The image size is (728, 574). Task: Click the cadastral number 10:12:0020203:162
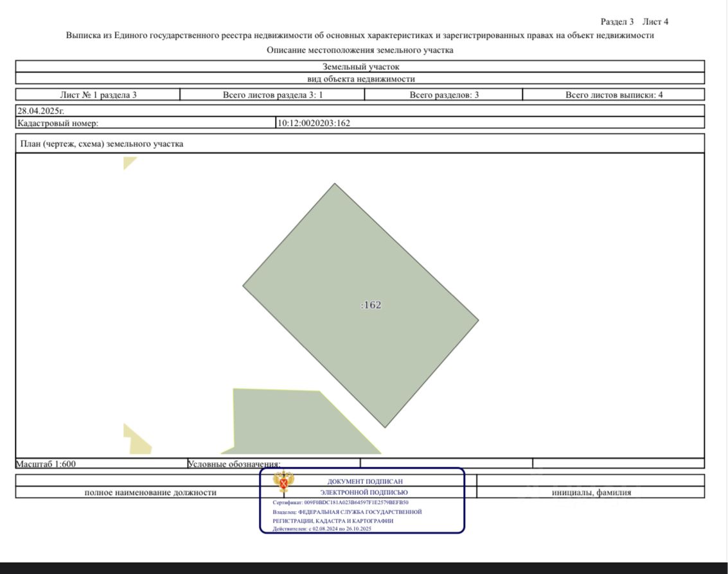tap(314, 123)
